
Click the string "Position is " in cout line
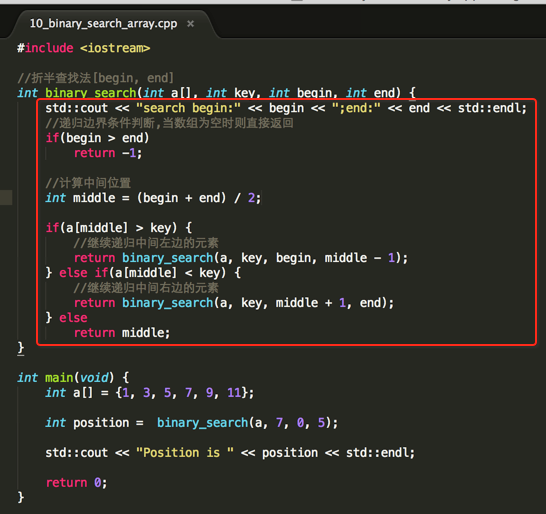point(185,453)
